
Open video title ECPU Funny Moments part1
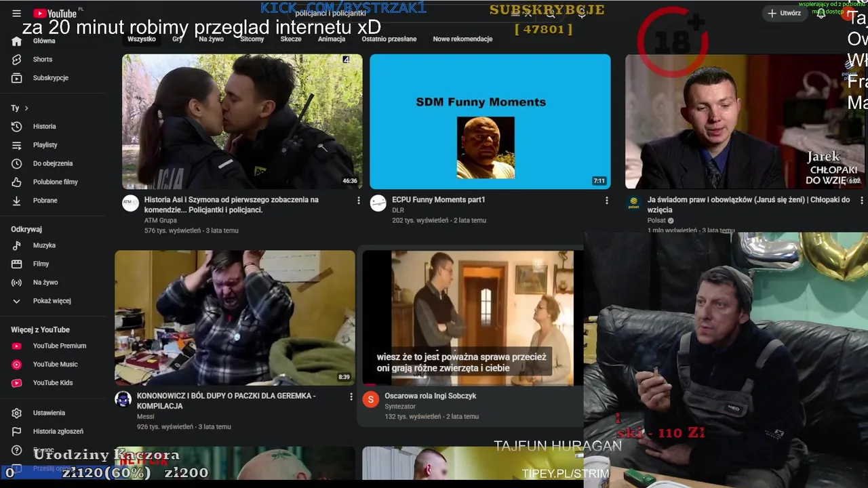tap(439, 200)
